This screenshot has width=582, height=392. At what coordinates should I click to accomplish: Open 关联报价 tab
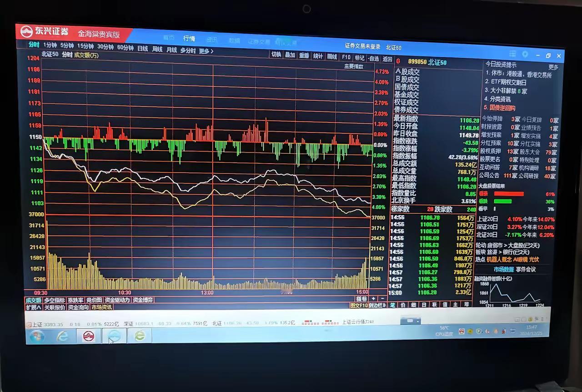(55, 307)
